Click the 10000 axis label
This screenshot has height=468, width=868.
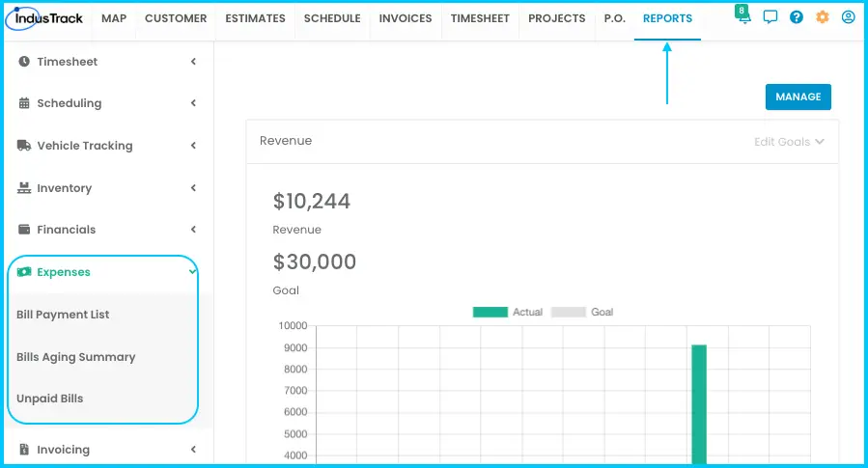click(293, 326)
